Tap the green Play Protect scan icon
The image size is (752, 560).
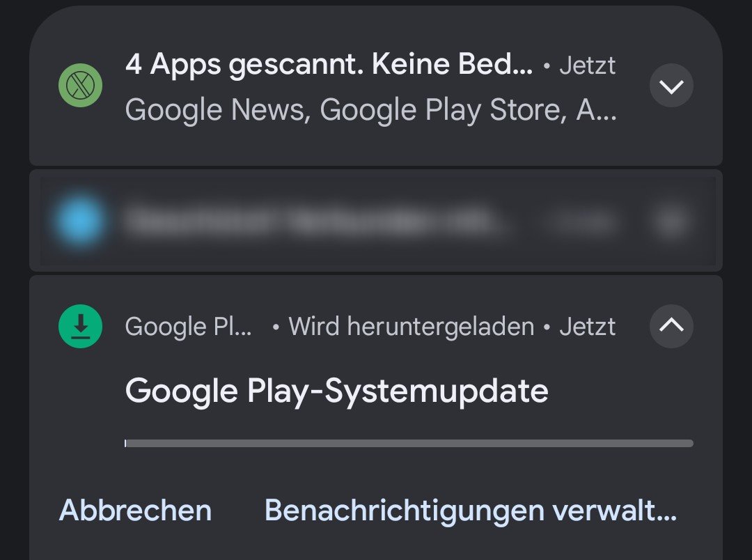pyautogui.click(x=80, y=86)
